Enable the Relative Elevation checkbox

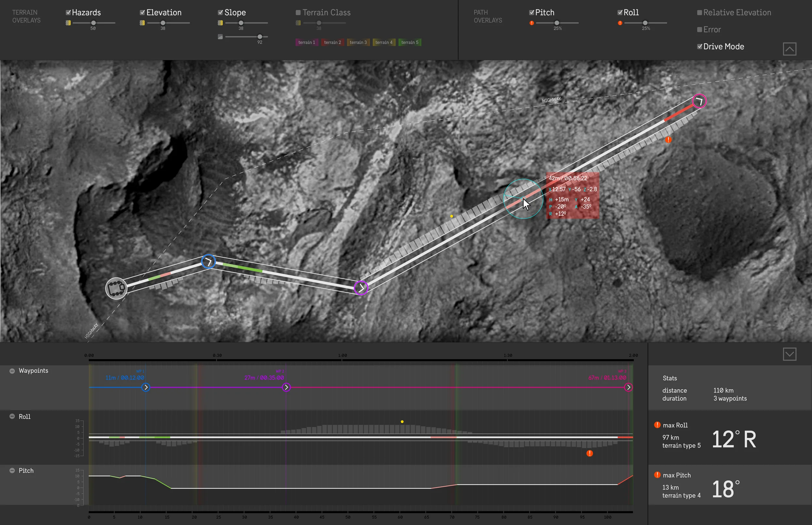pyautogui.click(x=699, y=13)
